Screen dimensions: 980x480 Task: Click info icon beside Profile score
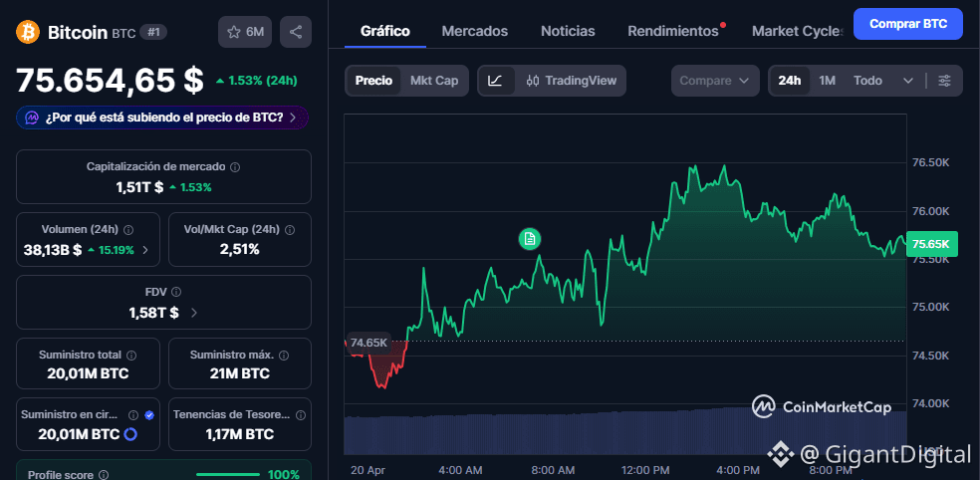pos(104,475)
